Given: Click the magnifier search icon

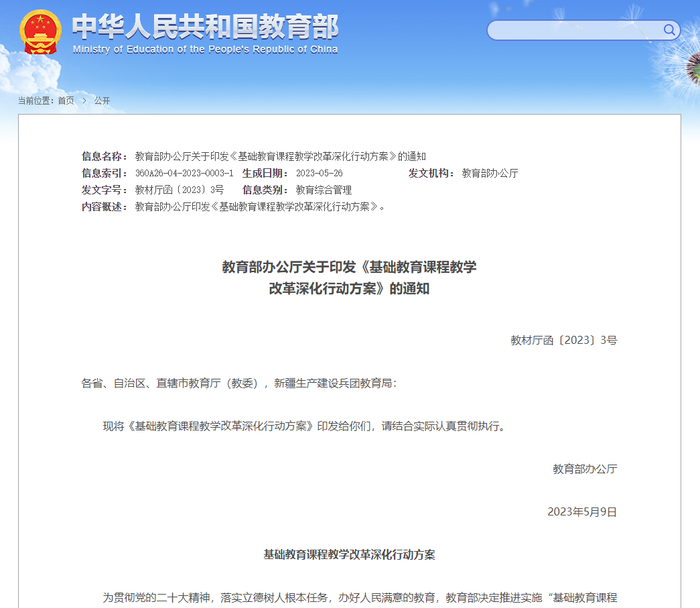Looking at the screenshot, I should [x=669, y=29].
